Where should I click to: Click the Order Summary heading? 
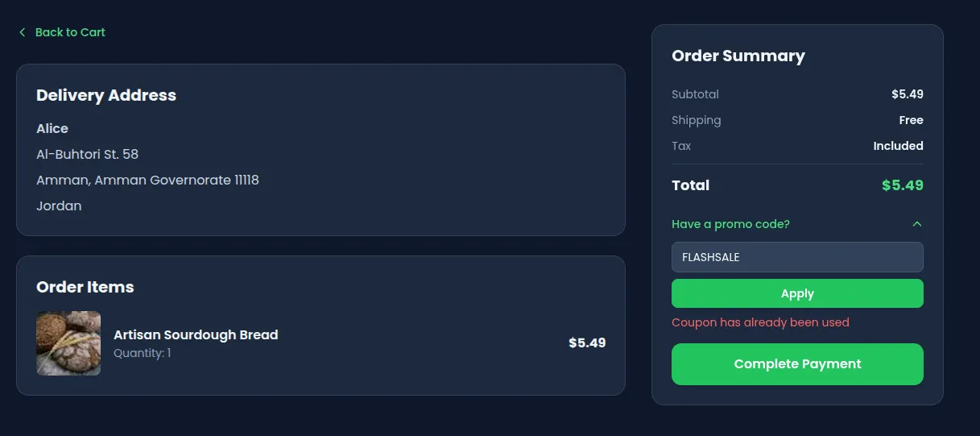point(738,56)
